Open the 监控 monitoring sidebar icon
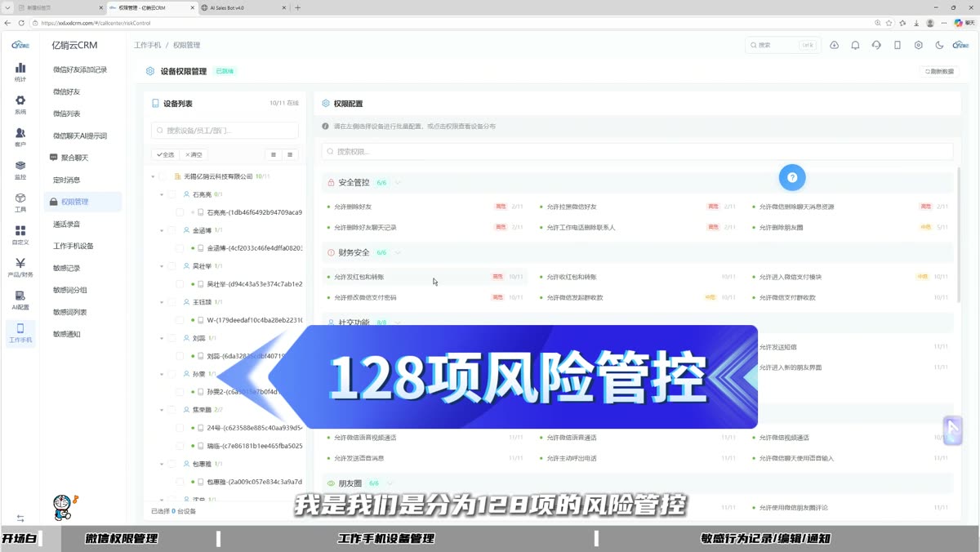 [x=20, y=170]
